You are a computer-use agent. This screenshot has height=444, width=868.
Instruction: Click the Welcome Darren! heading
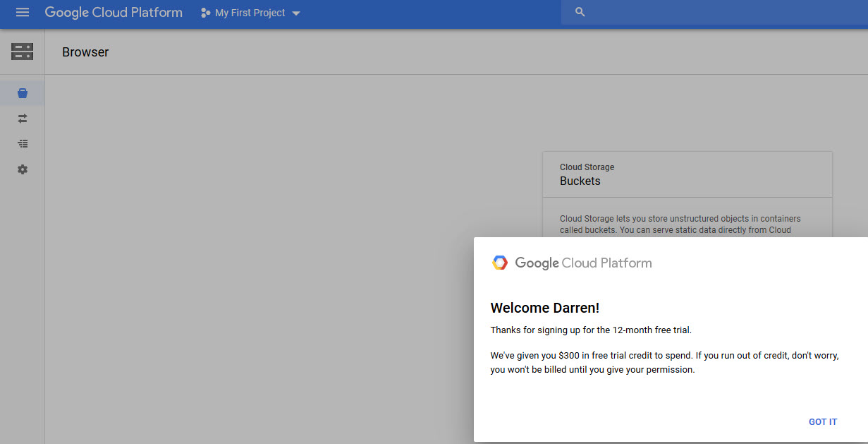click(545, 308)
